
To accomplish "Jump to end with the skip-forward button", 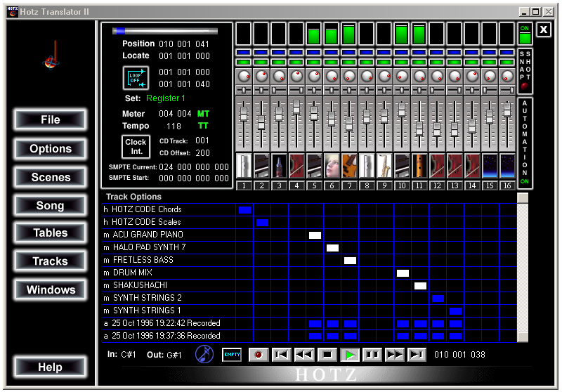I will click(417, 355).
